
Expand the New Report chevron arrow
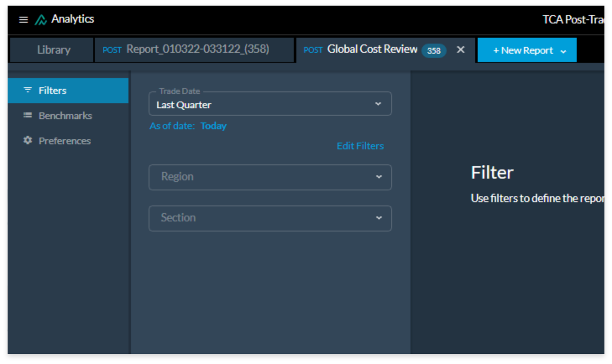point(563,51)
